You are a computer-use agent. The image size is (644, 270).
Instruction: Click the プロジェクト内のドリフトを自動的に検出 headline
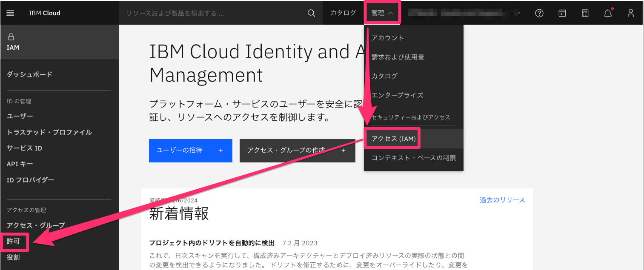click(x=212, y=243)
